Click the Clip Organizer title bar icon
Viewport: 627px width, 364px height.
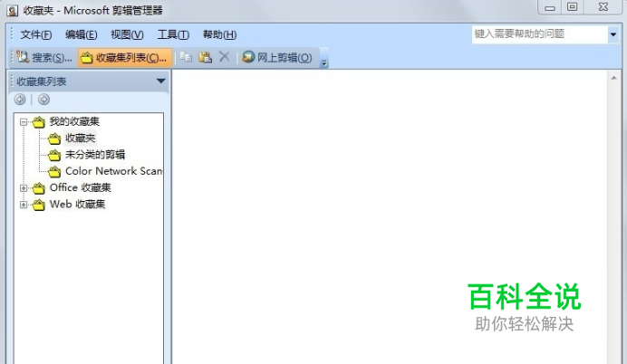coord(13,10)
